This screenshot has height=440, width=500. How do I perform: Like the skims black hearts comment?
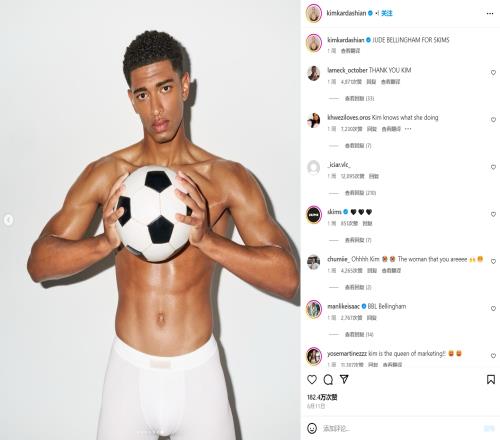pyautogui.click(x=493, y=214)
